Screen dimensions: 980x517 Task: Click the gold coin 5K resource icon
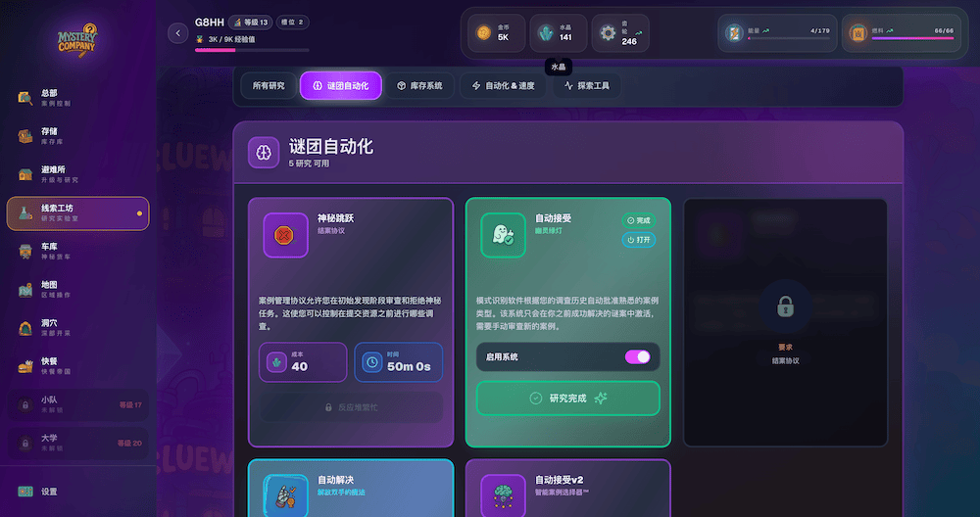(483, 33)
